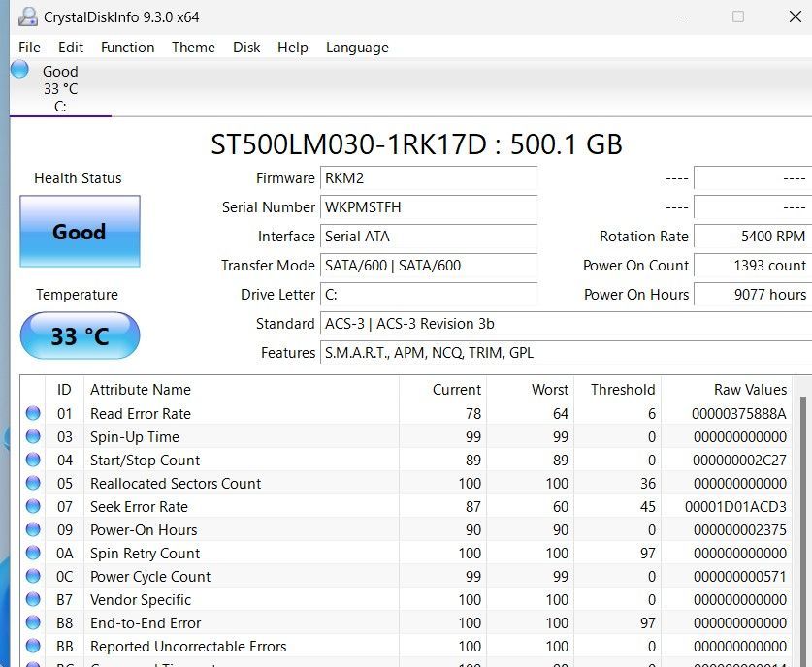Click raw value 000000002375

click(740, 530)
